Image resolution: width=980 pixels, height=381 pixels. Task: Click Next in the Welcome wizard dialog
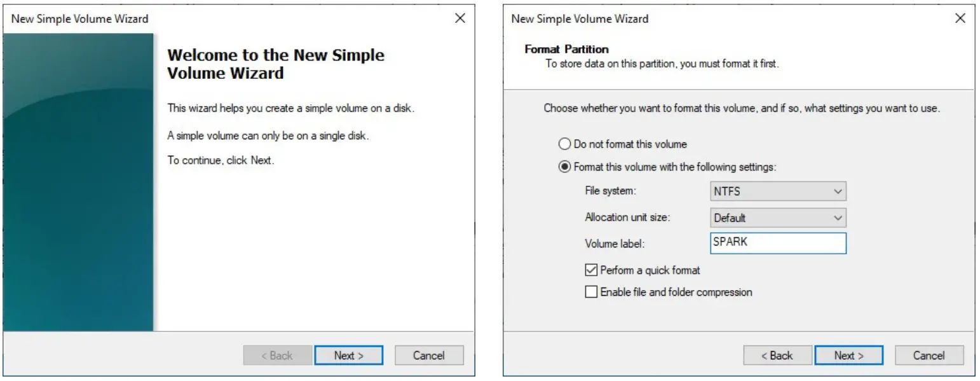tap(348, 356)
